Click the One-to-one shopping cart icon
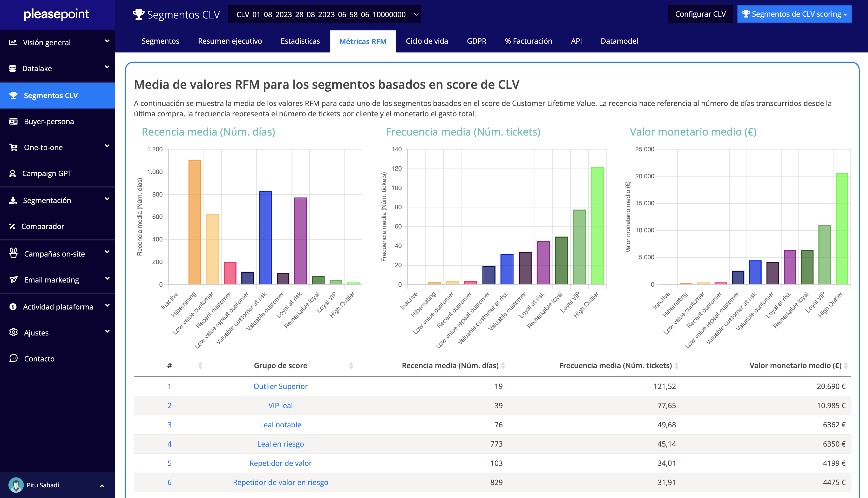Image resolution: width=868 pixels, height=498 pixels. pos(13,147)
